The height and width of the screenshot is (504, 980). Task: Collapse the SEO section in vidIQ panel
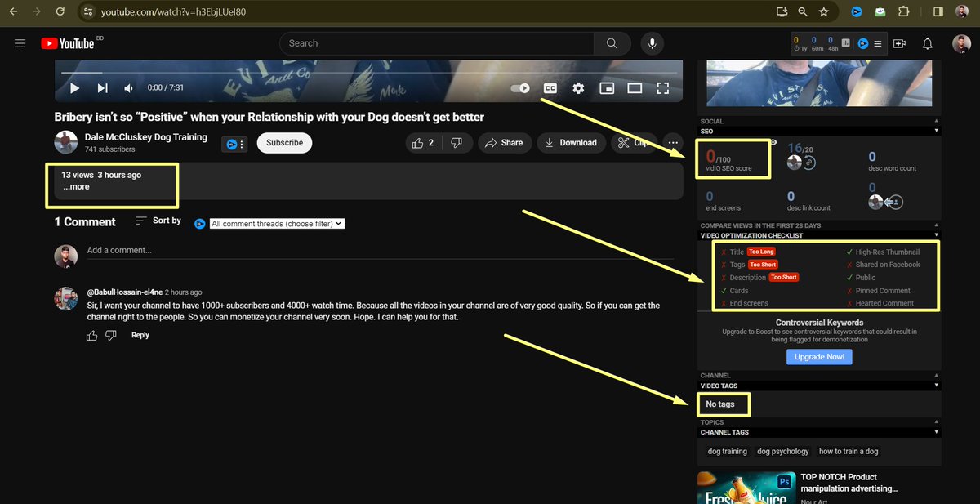click(x=935, y=131)
